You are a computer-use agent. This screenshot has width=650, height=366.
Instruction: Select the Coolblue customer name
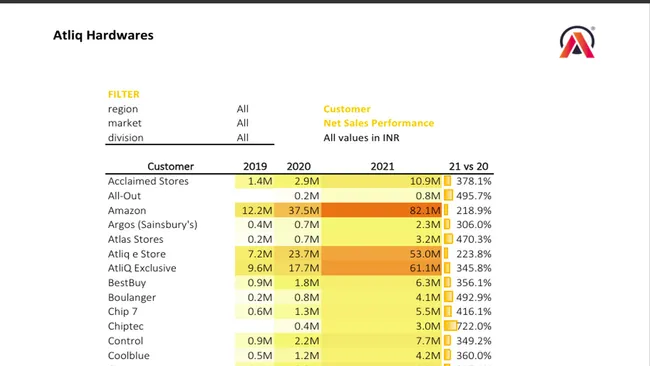point(129,356)
